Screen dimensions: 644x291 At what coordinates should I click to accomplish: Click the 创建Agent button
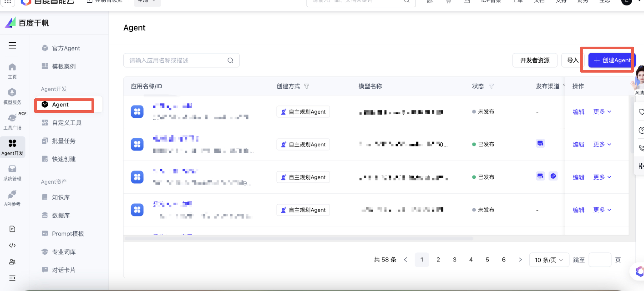(612, 60)
